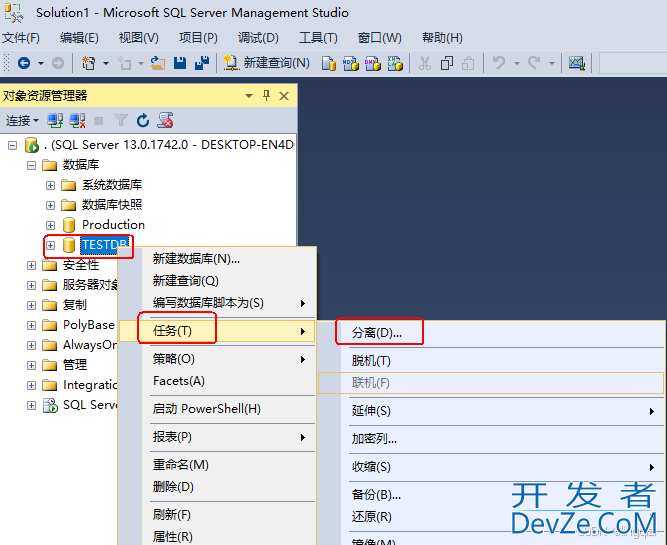The width and height of the screenshot is (667, 545).
Task: Click the Save disk icon
Action: pos(180,63)
